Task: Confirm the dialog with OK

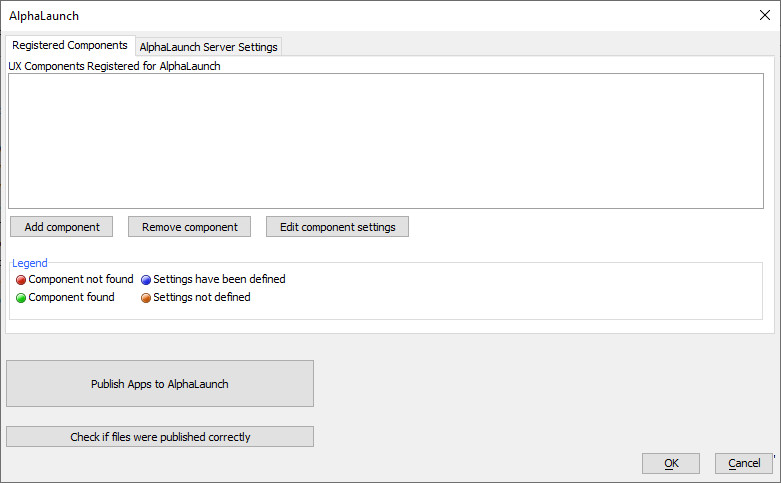Action: coord(671,463)
